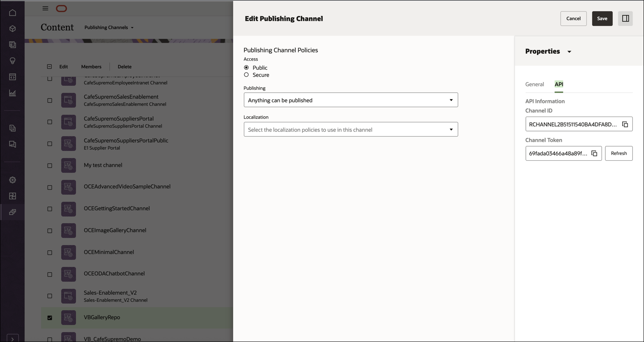Select the Assets cube icon in sidebar

click(x=12, y=28)
